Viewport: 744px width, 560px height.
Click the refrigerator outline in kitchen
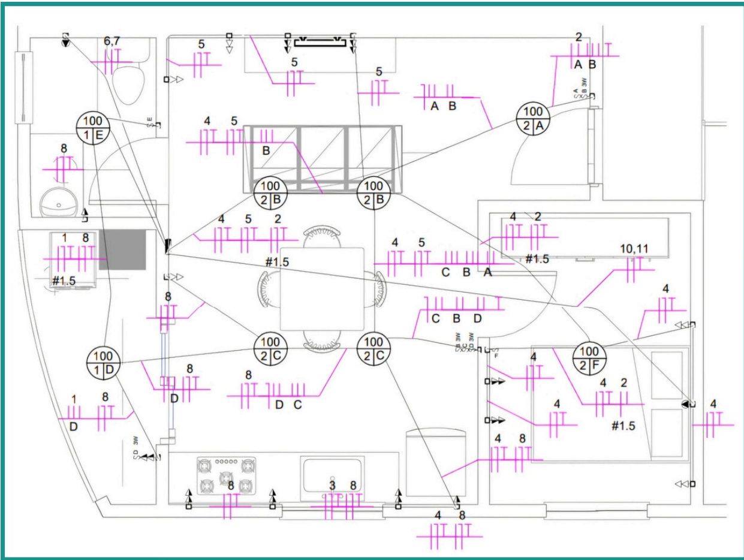[436, 463]
